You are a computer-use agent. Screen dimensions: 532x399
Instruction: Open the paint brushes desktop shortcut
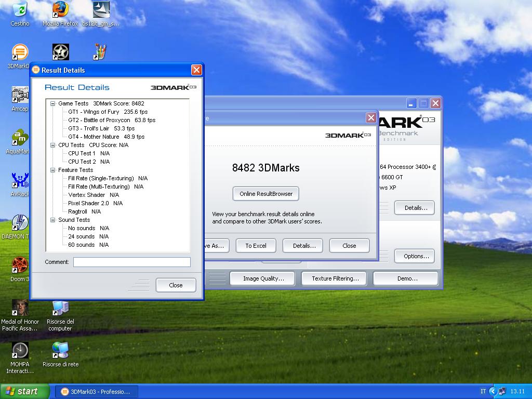point(100,52)
